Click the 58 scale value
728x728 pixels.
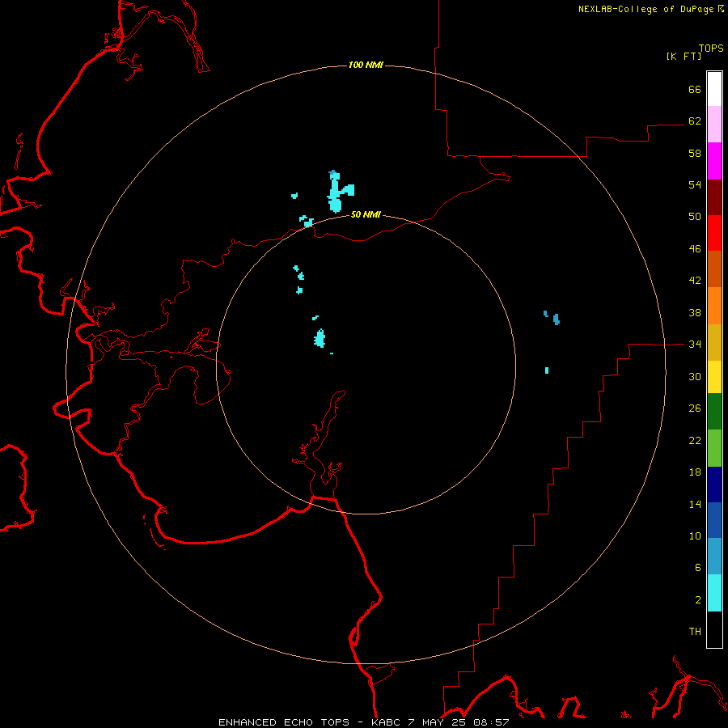pos(695,153)
